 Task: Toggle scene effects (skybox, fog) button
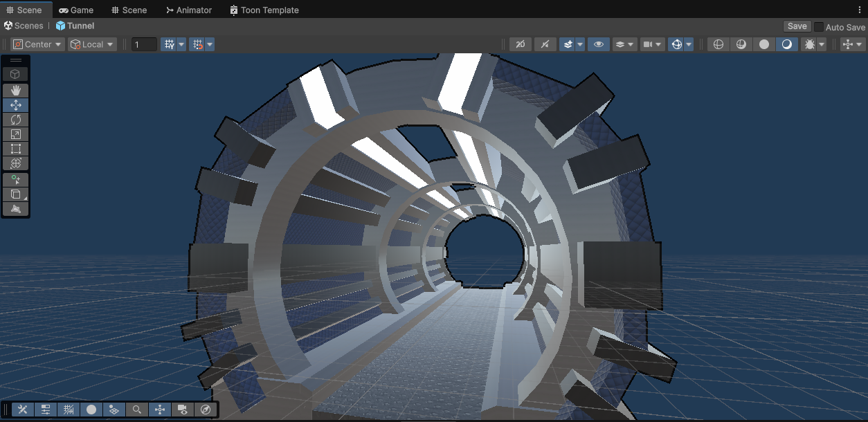coord(567,44)
